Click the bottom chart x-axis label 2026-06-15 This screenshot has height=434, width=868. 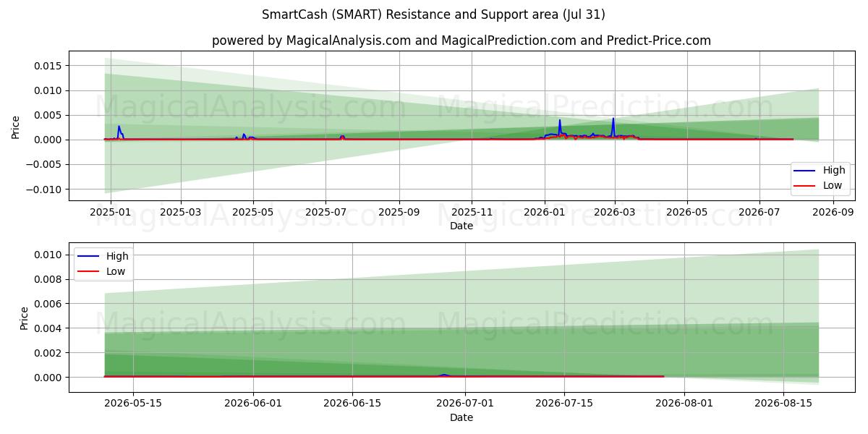click(352, 404)
